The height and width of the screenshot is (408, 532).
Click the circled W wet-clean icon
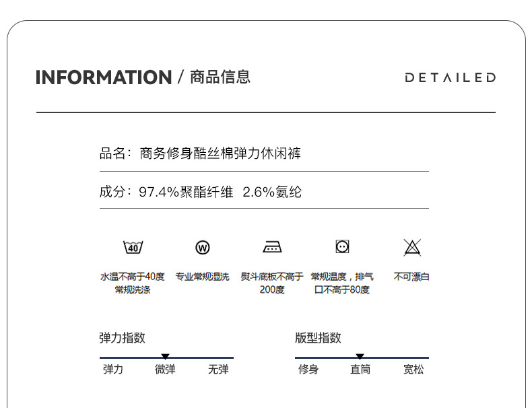tap(203, 247)
